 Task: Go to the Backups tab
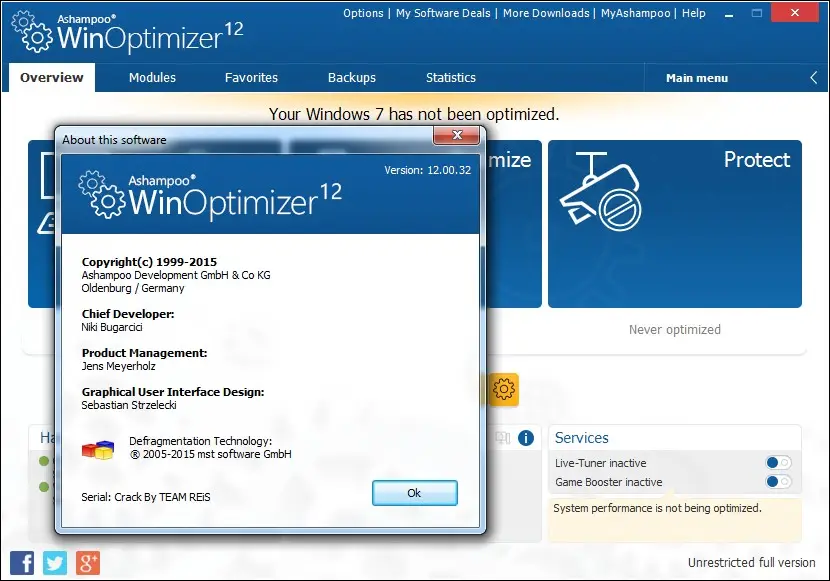(352, 78)
